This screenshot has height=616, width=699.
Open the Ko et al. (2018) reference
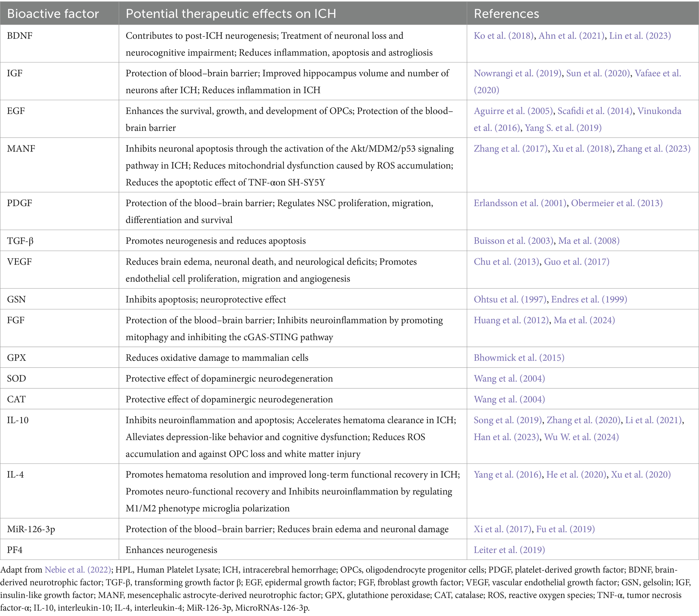[x=504, y=36]
